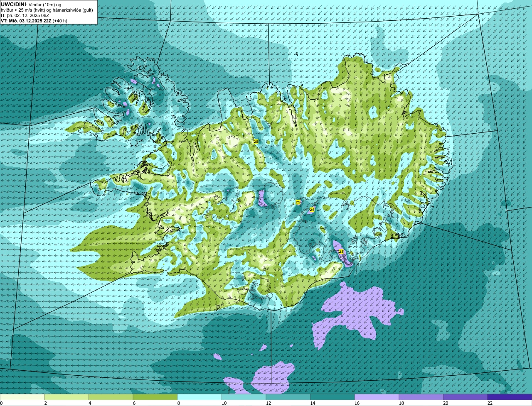Click the legend scale label '0'
532x406 pixels.
point(1,403)
